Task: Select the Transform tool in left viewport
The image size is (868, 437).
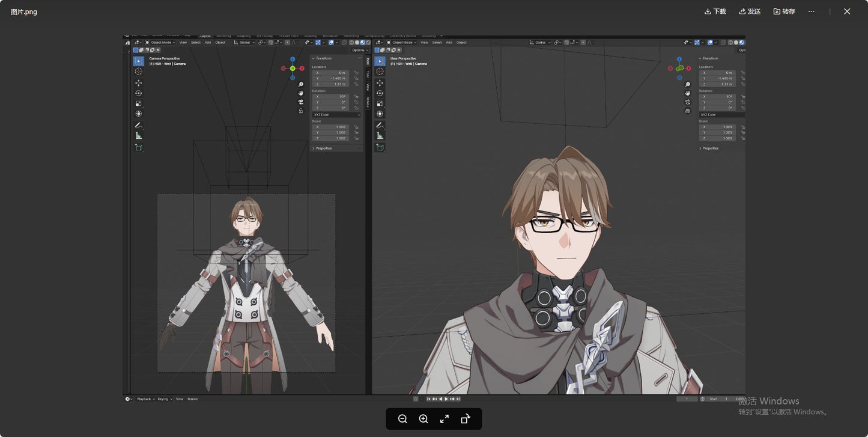Action: 139,114
